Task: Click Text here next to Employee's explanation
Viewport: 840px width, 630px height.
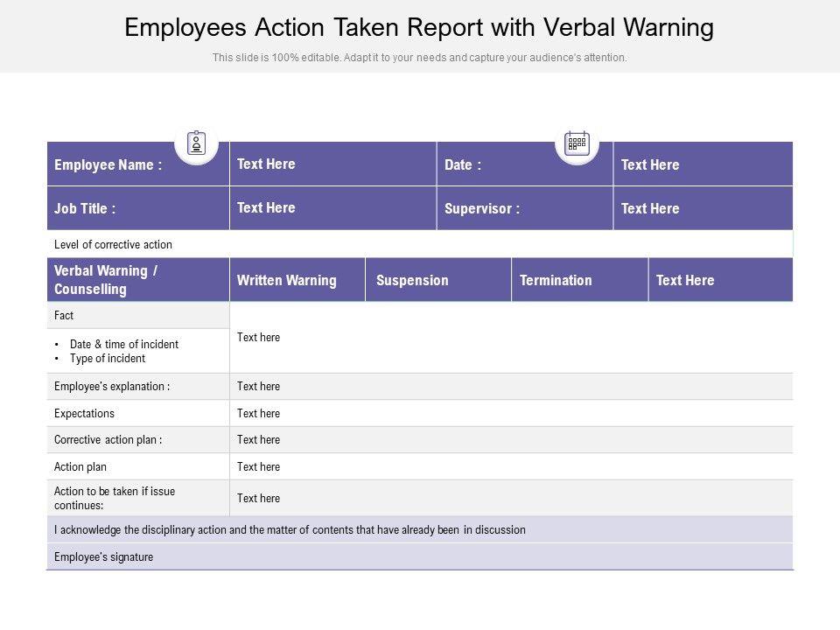Action: [258, 387]
